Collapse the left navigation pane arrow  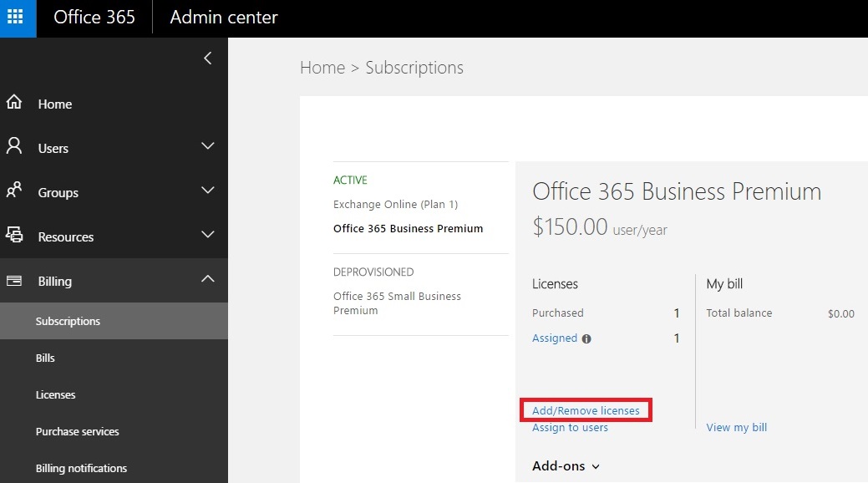point(208,58)
